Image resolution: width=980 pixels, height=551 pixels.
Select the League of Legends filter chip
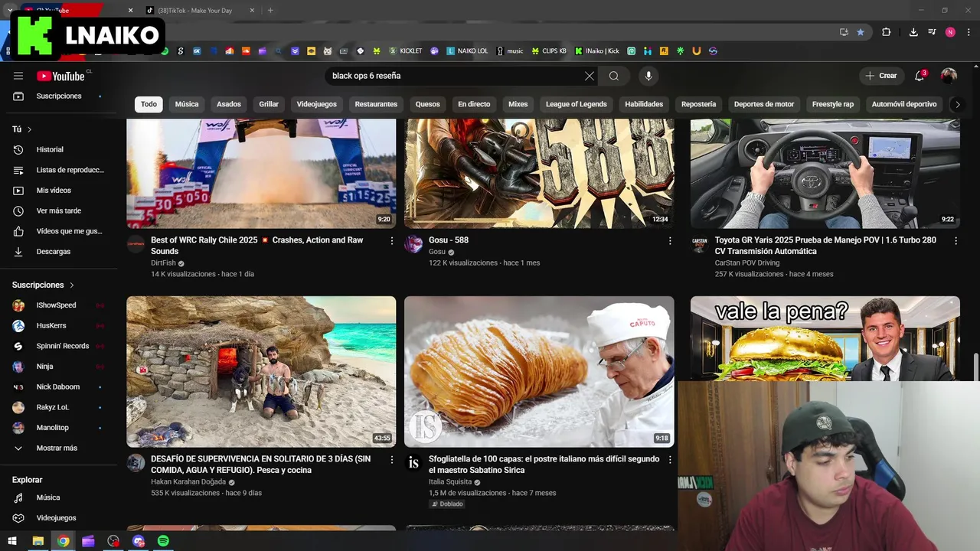click(577, 104)
